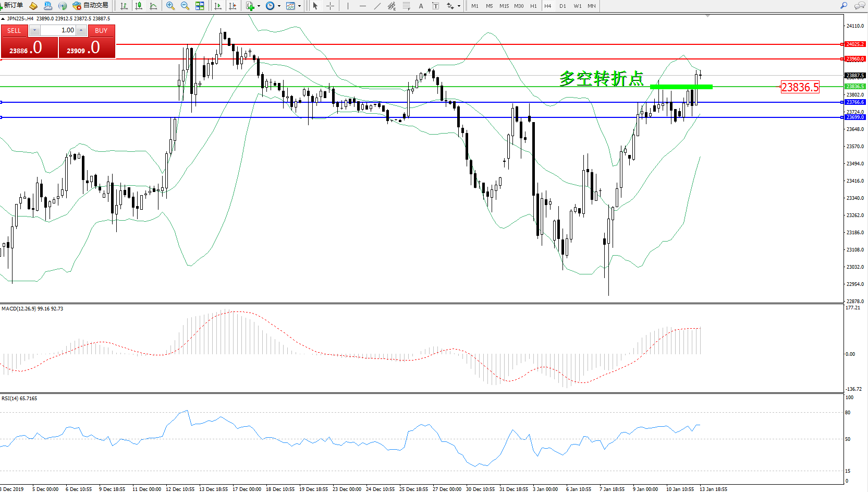Click the BUY button at 23909.0
The height and width of the screenshot is (492, 868).
click(87, 47)
